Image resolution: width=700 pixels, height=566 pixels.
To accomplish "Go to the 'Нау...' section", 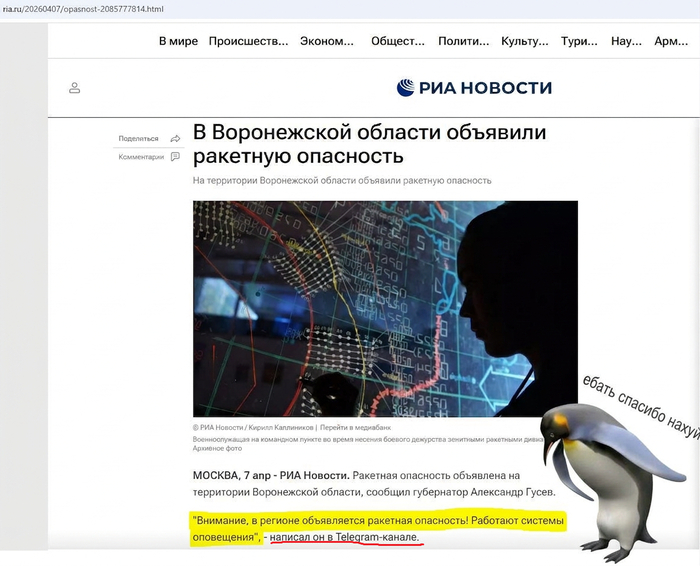I will point(626,41).
